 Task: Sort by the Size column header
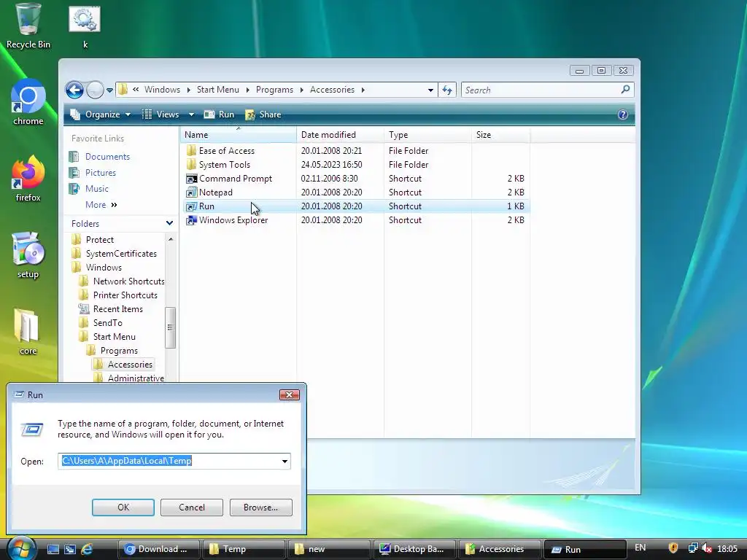coord(500,135)
